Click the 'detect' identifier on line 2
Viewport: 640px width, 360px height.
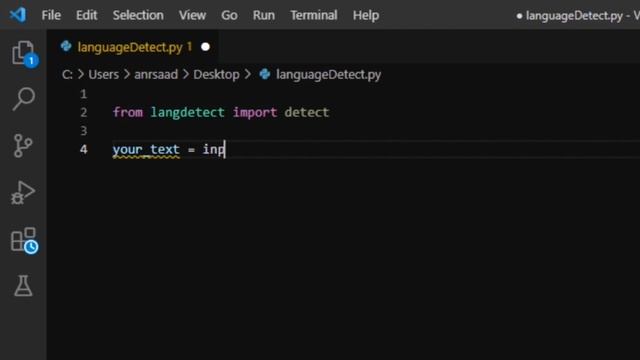pos(307,112)
